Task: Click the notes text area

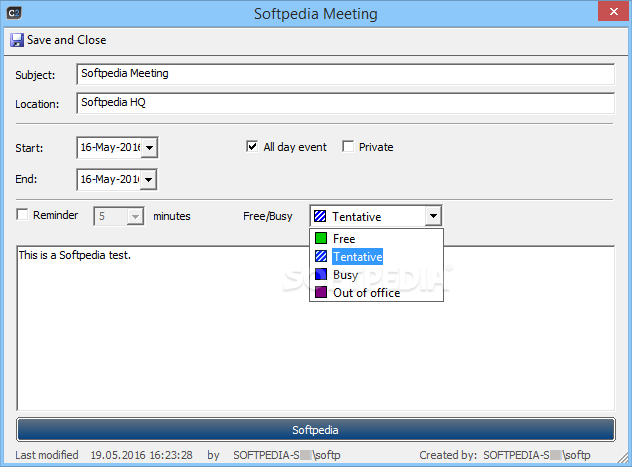Action: pos(316,328)
